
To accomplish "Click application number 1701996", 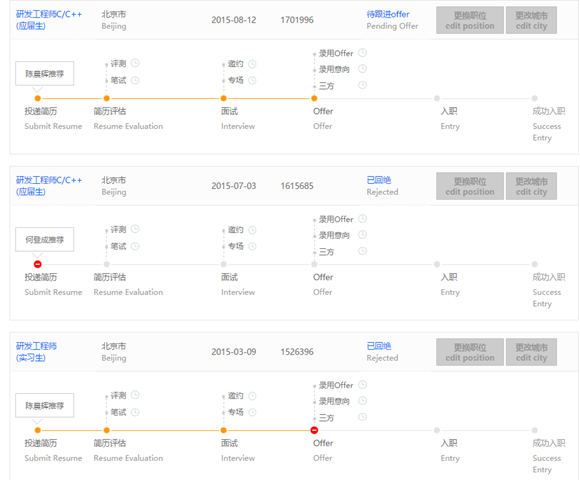I will click(297, 20).
